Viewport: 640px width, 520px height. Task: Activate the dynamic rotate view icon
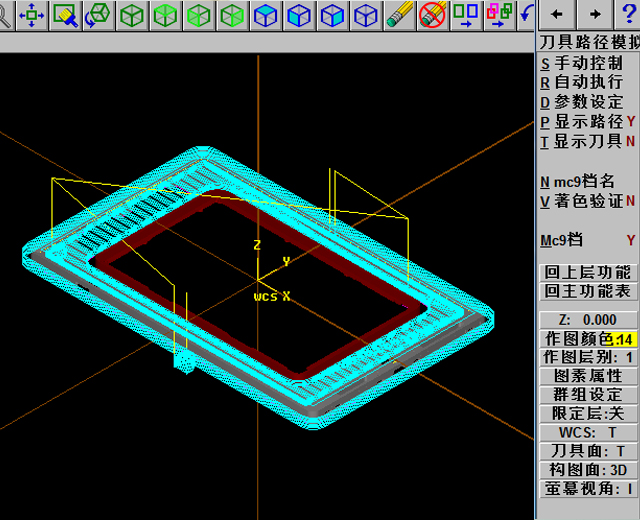[98, 15]
